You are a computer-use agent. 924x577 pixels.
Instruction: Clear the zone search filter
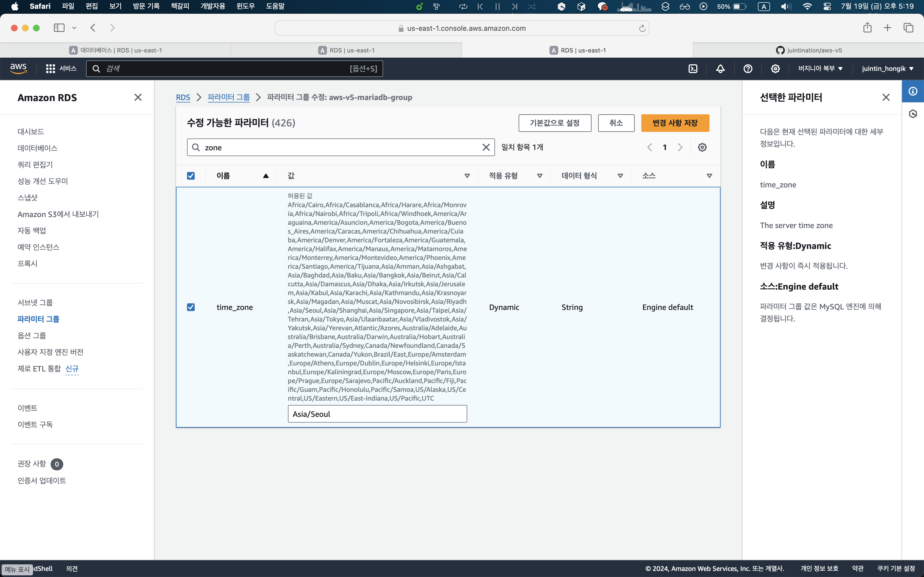pyautogui.click(x=486, y=147)
